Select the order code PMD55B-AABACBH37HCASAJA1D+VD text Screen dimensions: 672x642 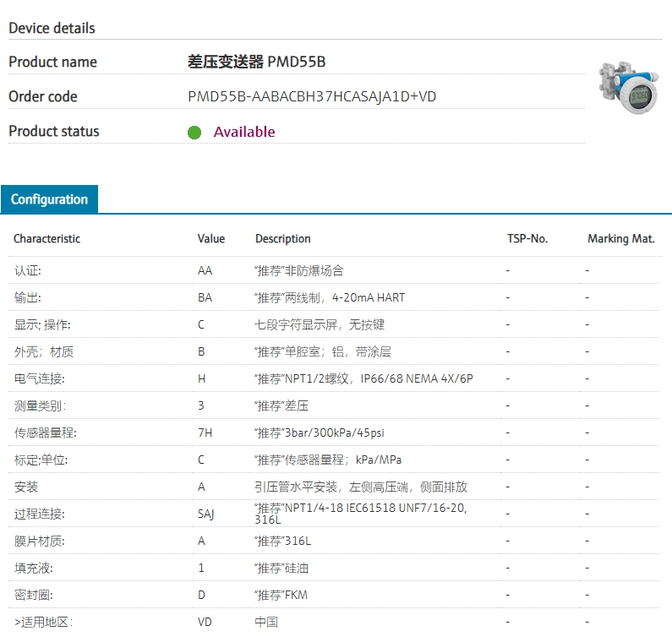tap(312, 96)
